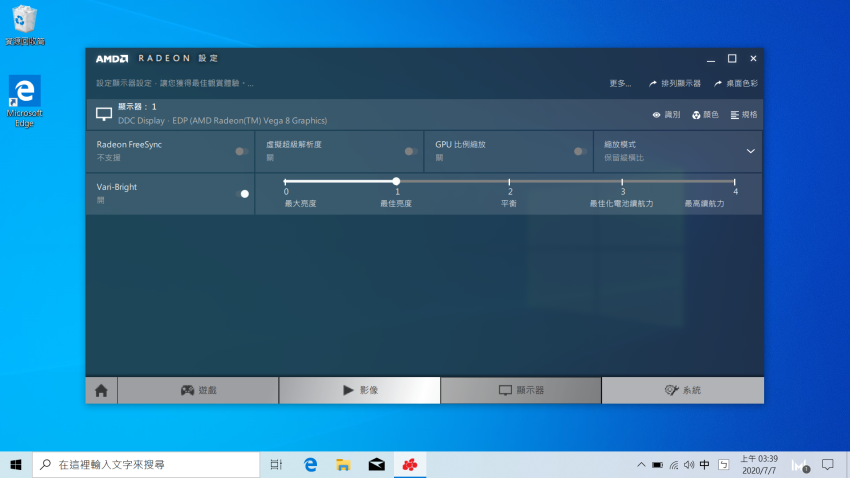The image size is (850, 478).
Task: Click the 識別 identify display button
Action: point(666,115)
